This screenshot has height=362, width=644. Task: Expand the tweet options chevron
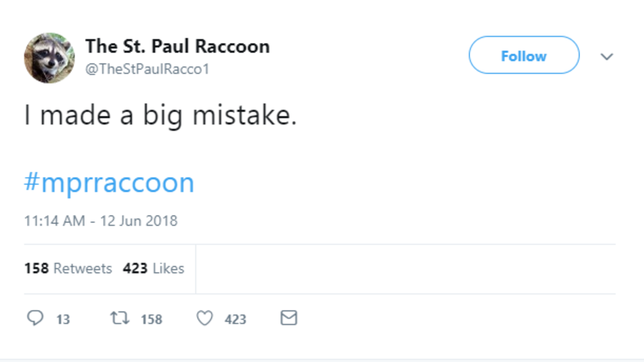click(x=606, y=56)
